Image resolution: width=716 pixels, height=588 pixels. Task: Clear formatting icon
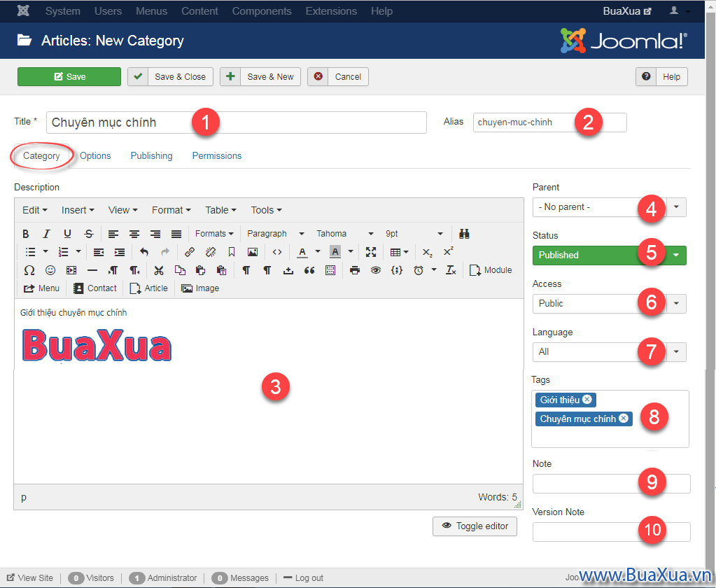coord(451,270)
